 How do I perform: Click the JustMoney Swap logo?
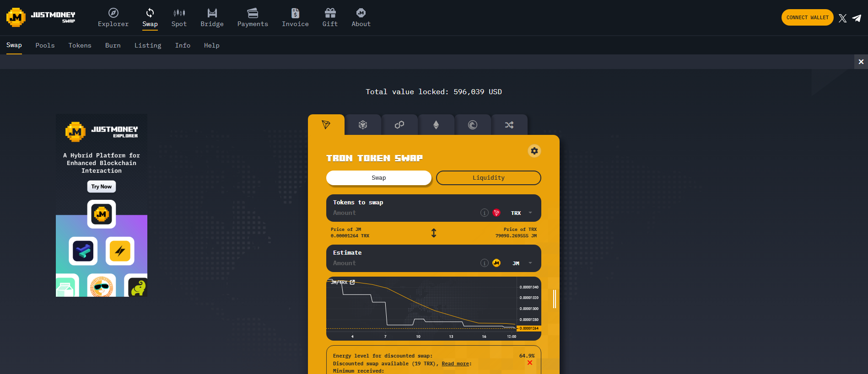click(41, 17)
